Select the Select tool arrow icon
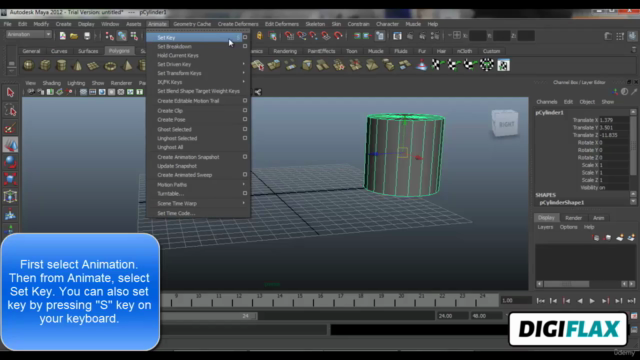This screenshot has width=640, height=360. click(x=10, y=92)
